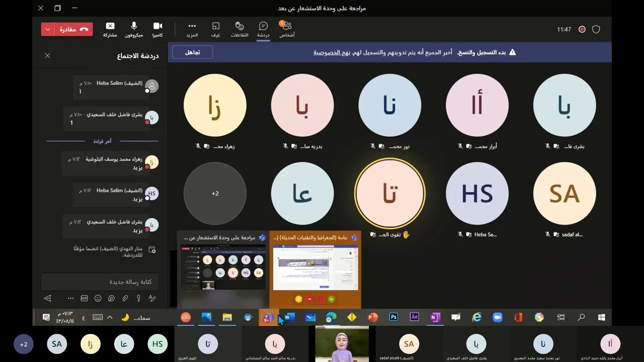
Task: Select the زا participant tile زهراء
Action: click(x=215, y=106)
